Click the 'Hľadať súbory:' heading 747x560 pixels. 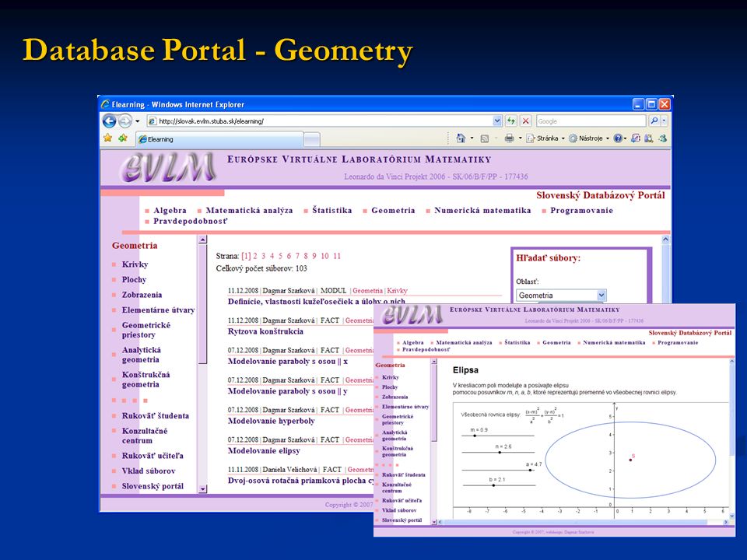coord(549,258)
